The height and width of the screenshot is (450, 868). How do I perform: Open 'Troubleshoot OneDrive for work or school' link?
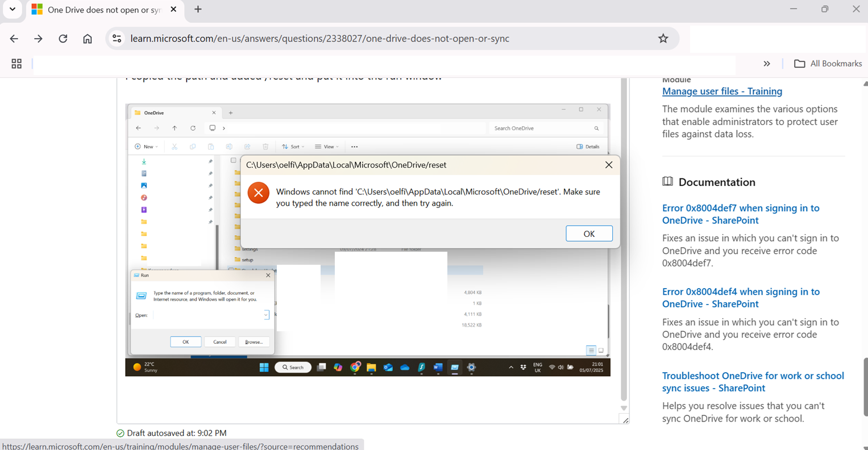tap(753, 382)
